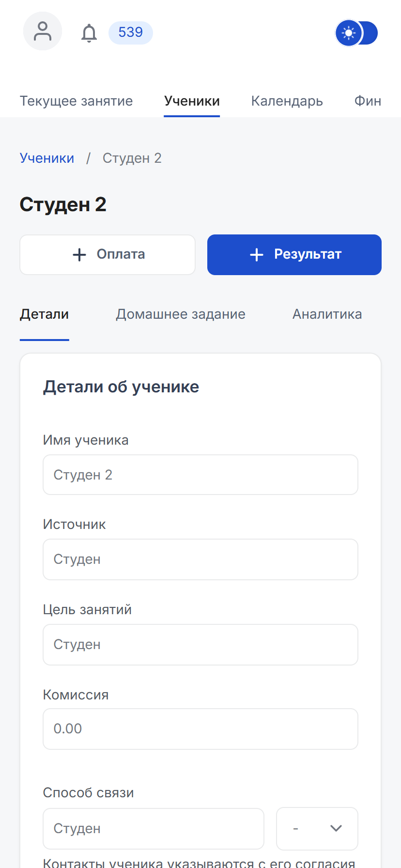Click the Оплата button

tap(108, 254)
